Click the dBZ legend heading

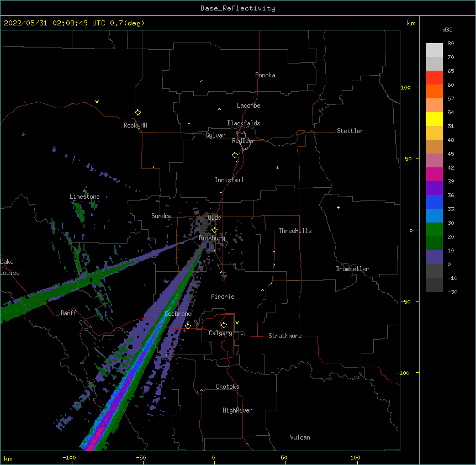[447, 30]
